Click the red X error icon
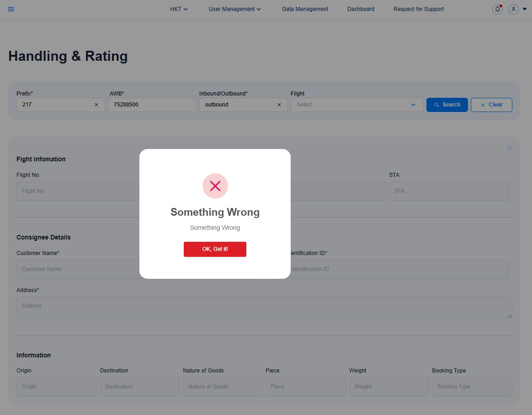The width and height of the screenshot is (532, 415). 215,186
